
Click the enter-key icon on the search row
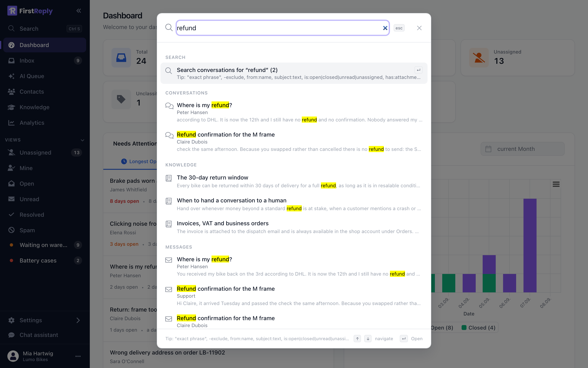(x=418, y=70)
